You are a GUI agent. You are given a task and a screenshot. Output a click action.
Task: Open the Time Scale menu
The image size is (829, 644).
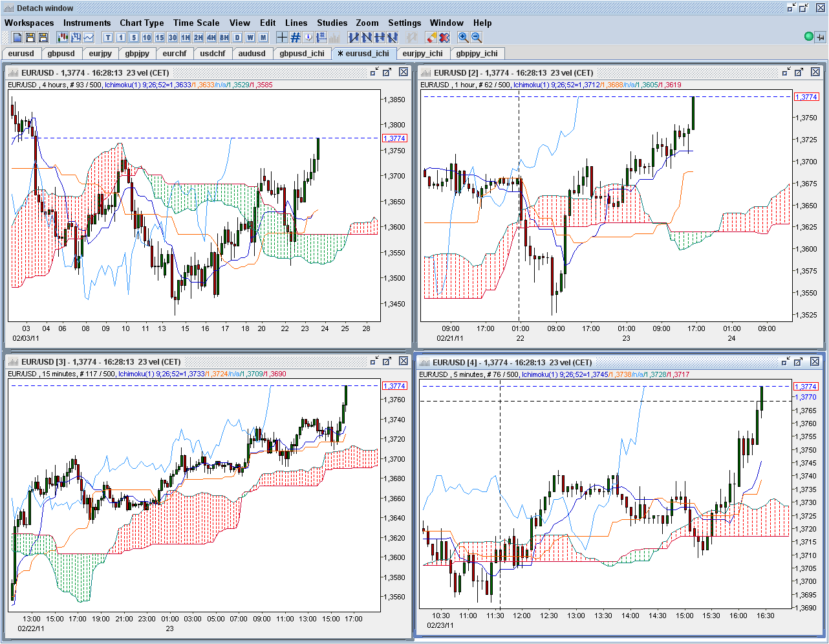(x=196, y=23)
